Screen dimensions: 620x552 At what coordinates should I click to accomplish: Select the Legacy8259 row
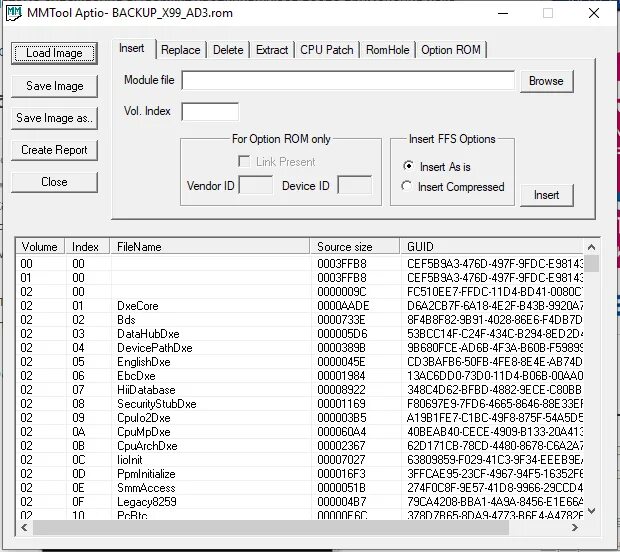[300, 502]
